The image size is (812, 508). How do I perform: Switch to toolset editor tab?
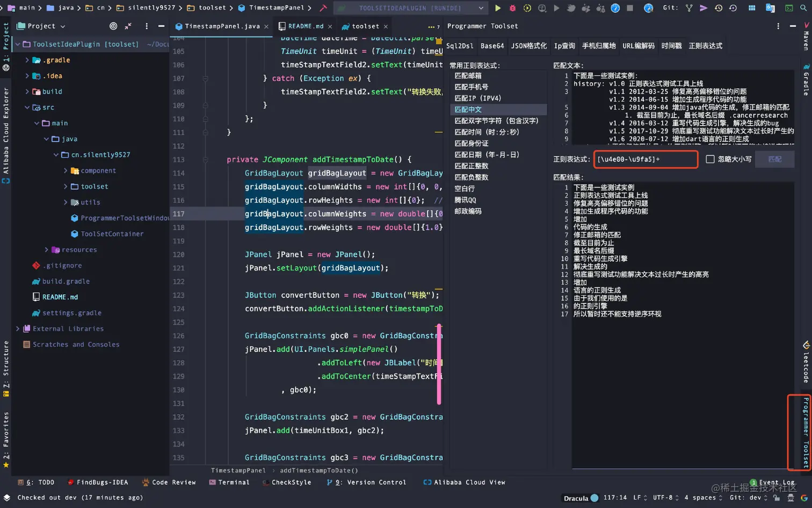[x=365, y=26]
